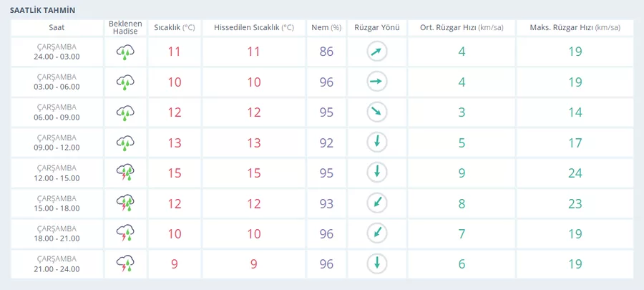644x290 pixels.
Task: Select the thunderstorm icon for 12.00 - 15.00
Action: click(126, 173)
